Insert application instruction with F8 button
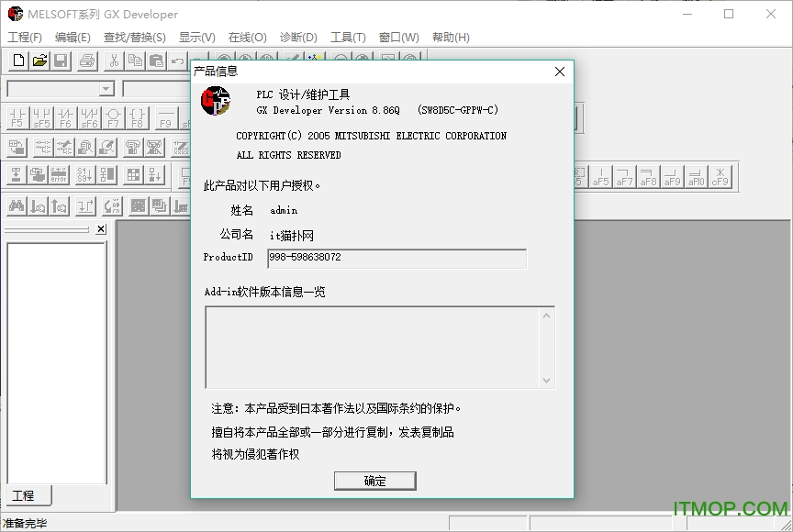 (x=137, y=117)
